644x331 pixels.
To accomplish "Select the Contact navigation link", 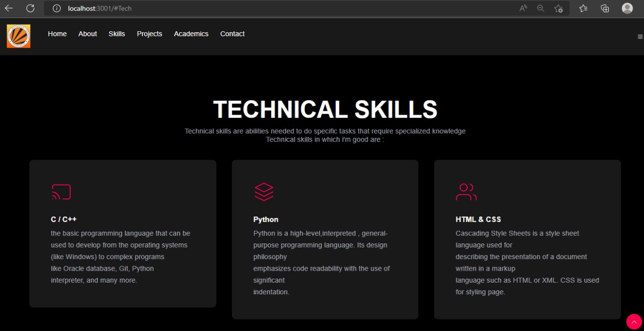I will (x=232, y=34).
